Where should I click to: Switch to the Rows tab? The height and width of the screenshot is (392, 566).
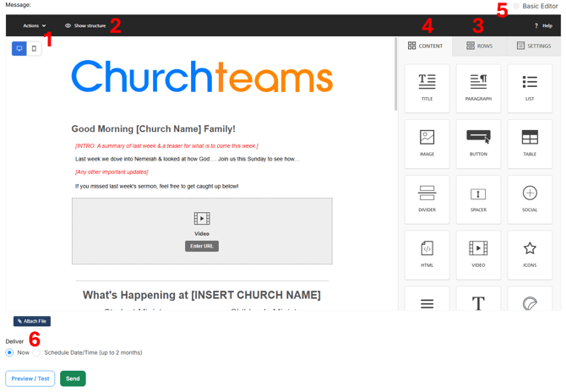[479, 46]
